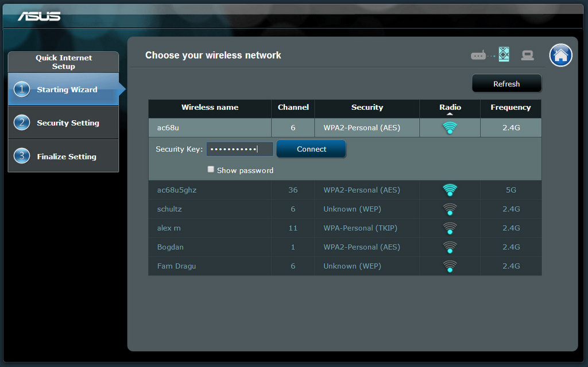
Task: Click signal icon for ac68u5ghz
Action: [x=450, y=190]
